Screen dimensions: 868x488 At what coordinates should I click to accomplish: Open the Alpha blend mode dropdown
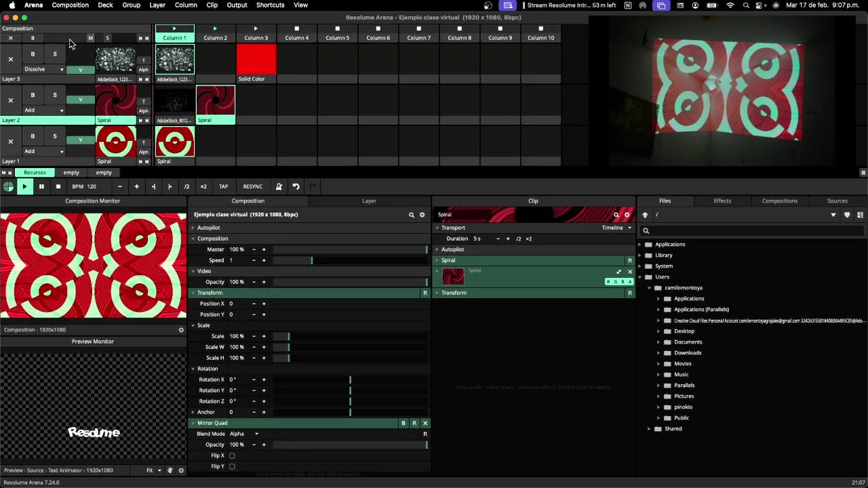click(244, 434)
